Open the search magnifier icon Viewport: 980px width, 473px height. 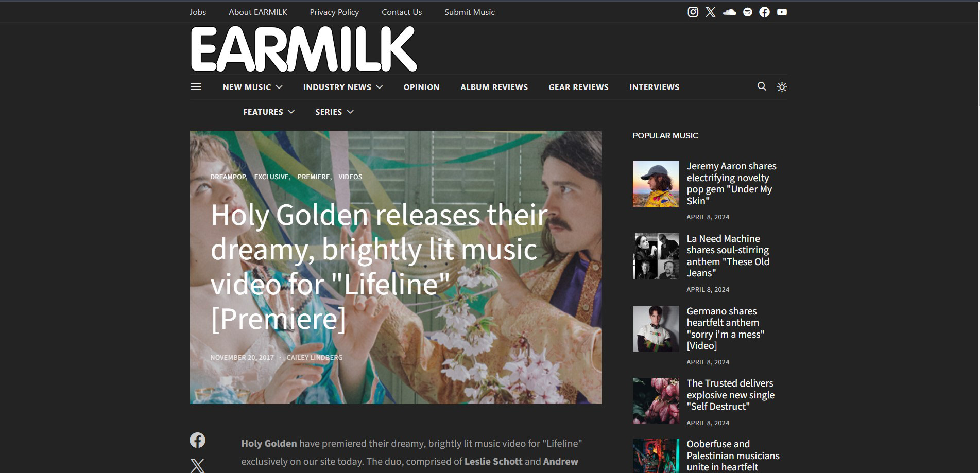coord(762,86)
